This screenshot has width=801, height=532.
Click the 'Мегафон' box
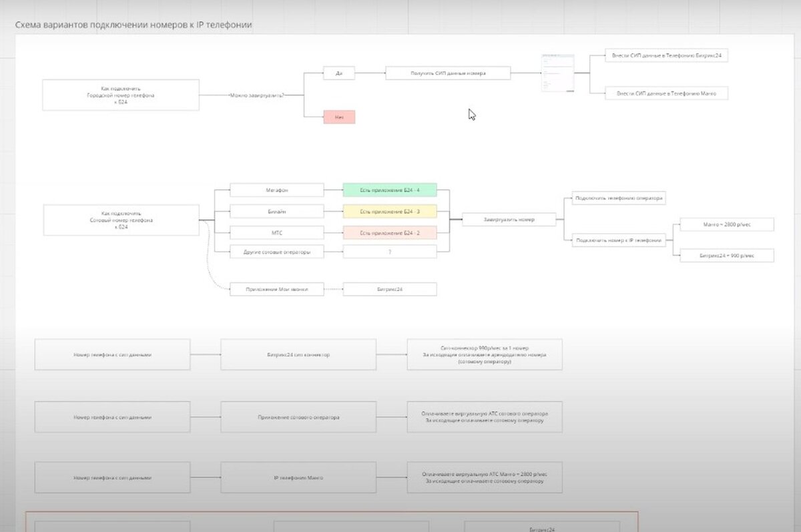pos(276,190)
